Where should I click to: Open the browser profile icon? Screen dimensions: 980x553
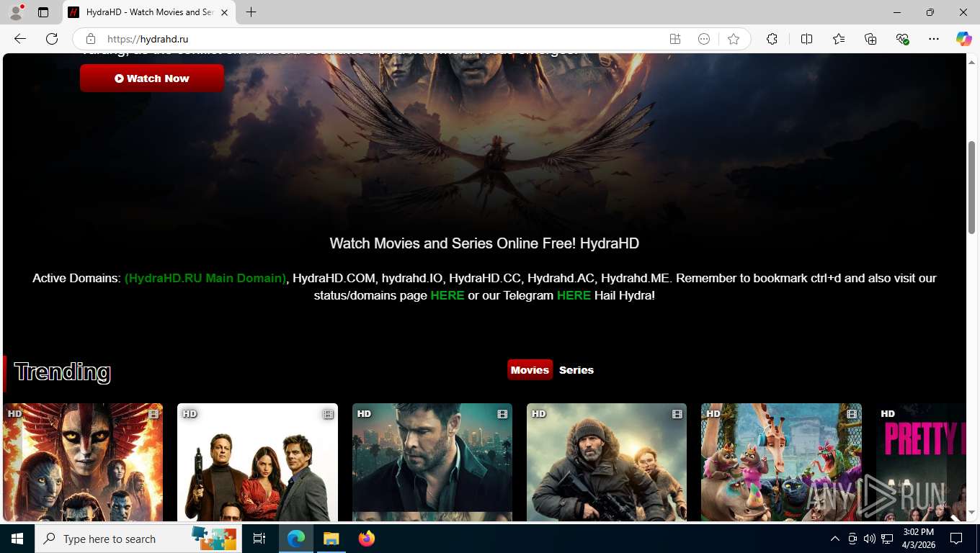tap(16, 12)
